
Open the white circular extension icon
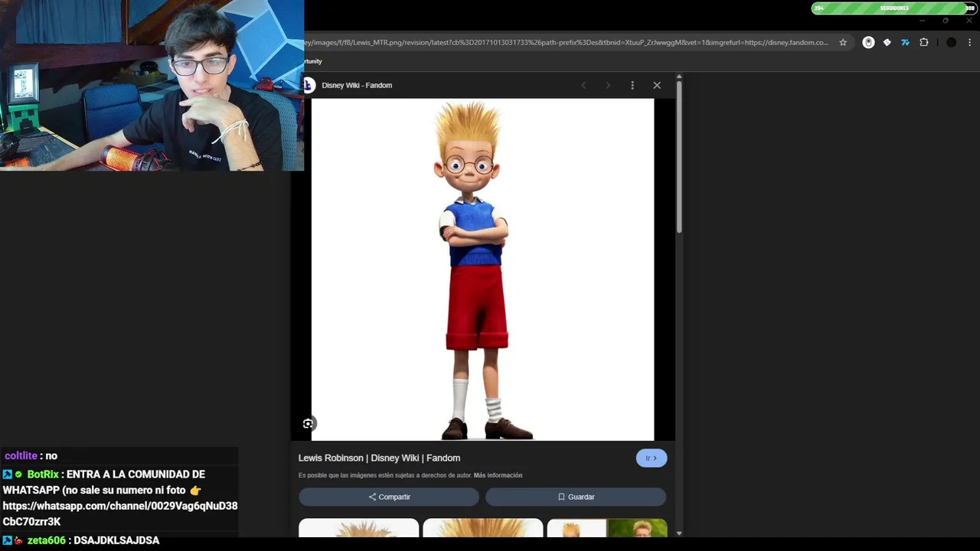[868, 43]
